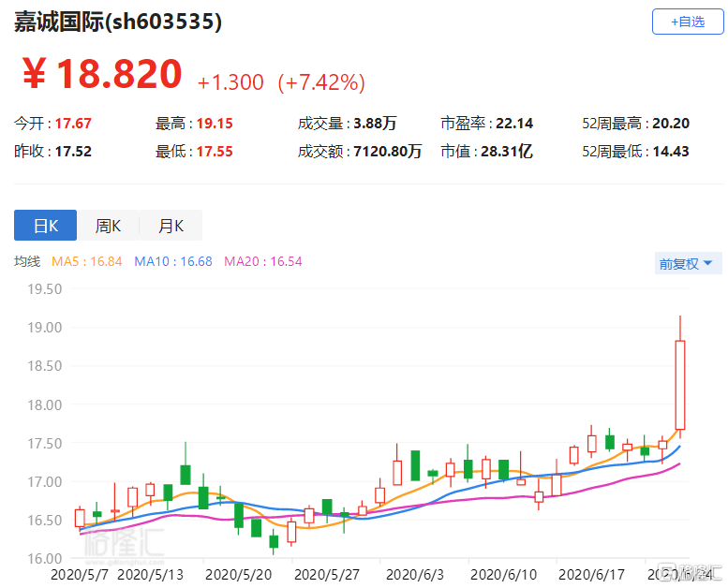Click trading volume value 3.88万
Screen dimensions: 728x588
pos(375,124)
